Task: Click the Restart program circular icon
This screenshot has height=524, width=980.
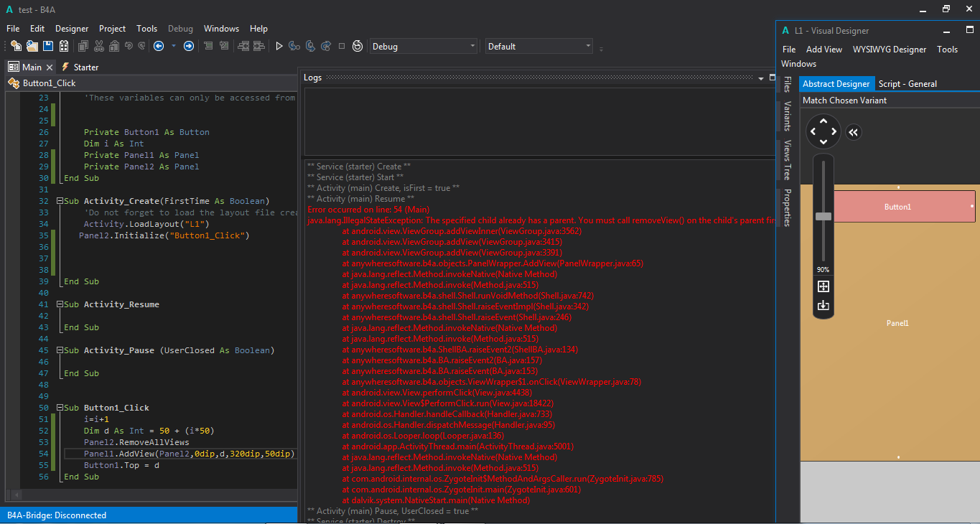Action: click(x=358, y=46)
